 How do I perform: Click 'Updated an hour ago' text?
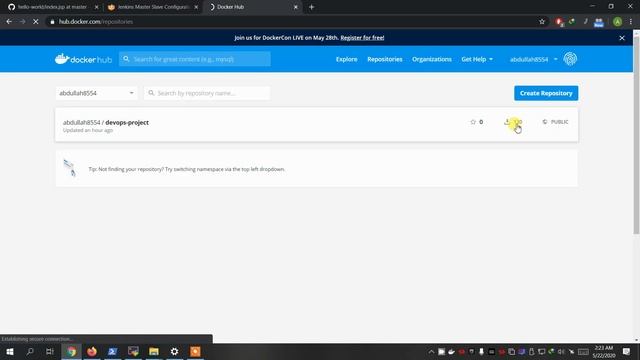coord(88,130)
